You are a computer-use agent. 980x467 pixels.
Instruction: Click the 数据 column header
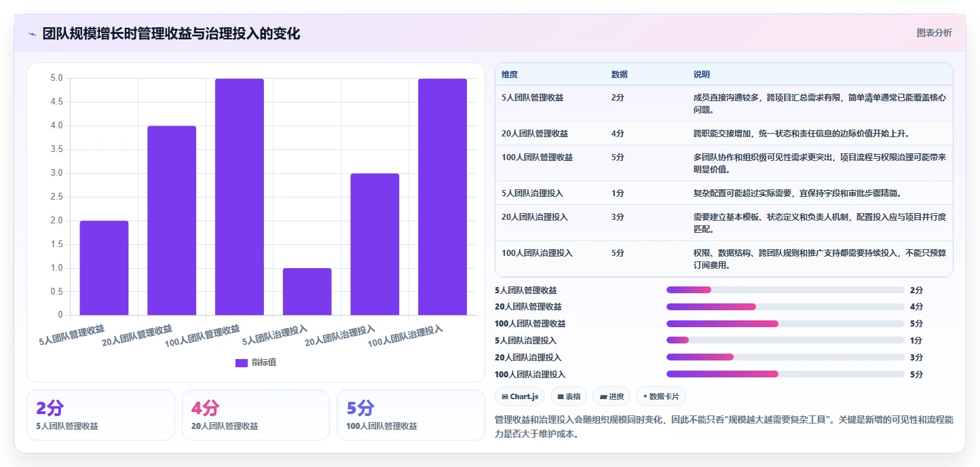pos(619,74)
